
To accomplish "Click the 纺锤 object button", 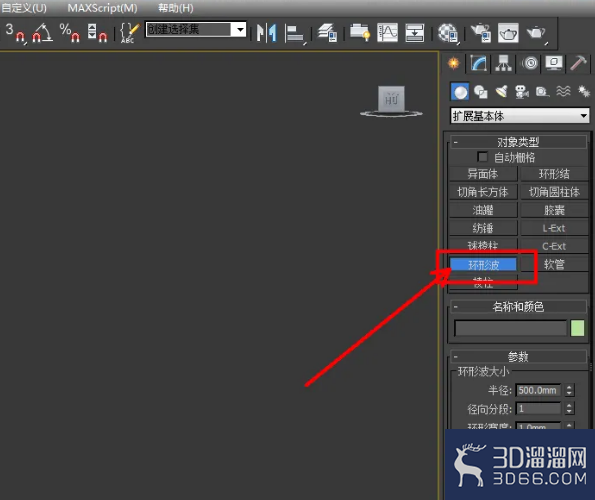I will (x=483, y=228).
